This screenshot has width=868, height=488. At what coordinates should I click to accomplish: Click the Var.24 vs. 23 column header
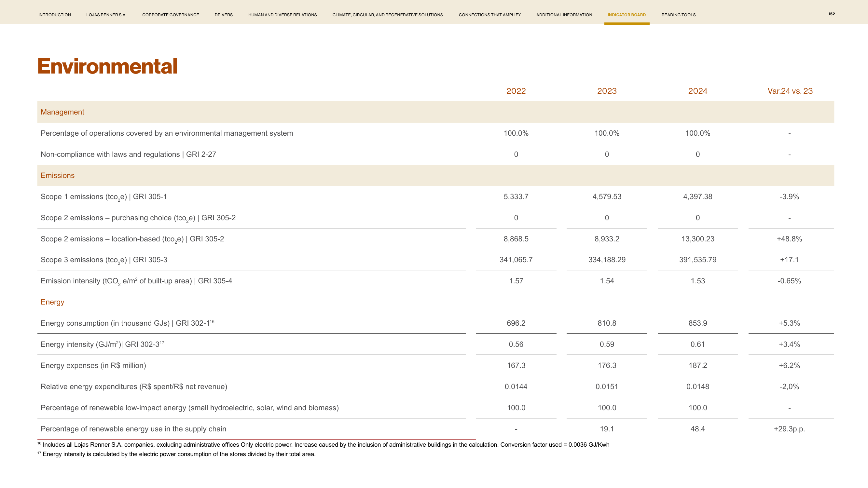click(790, 91)
